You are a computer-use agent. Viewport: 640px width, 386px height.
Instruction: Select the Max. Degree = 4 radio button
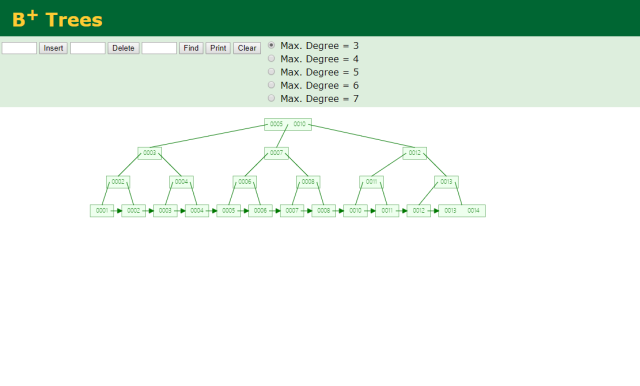tap(271, 59)
